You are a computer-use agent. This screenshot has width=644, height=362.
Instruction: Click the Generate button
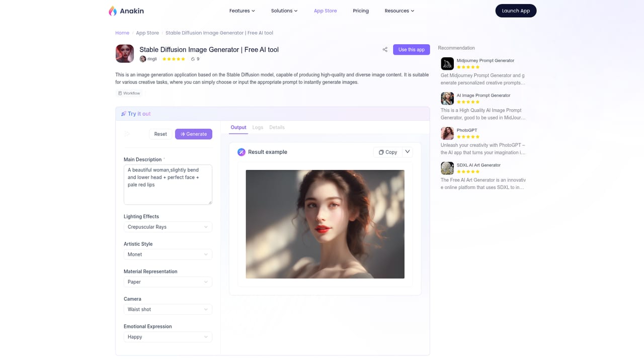coord(194,134)
